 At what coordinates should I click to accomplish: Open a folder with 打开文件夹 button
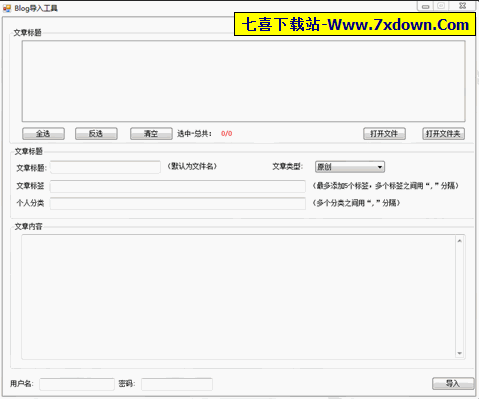click(x=443, y=134)
